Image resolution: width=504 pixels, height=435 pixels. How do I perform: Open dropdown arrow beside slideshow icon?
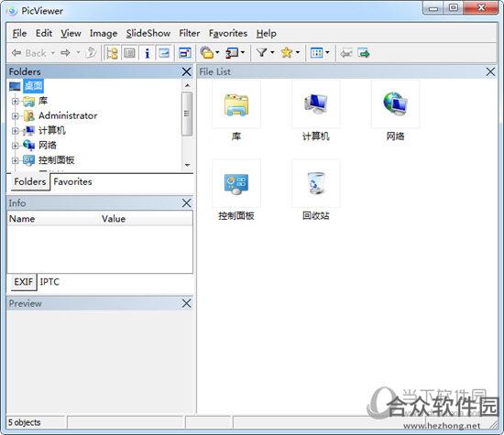coord(242,53)
